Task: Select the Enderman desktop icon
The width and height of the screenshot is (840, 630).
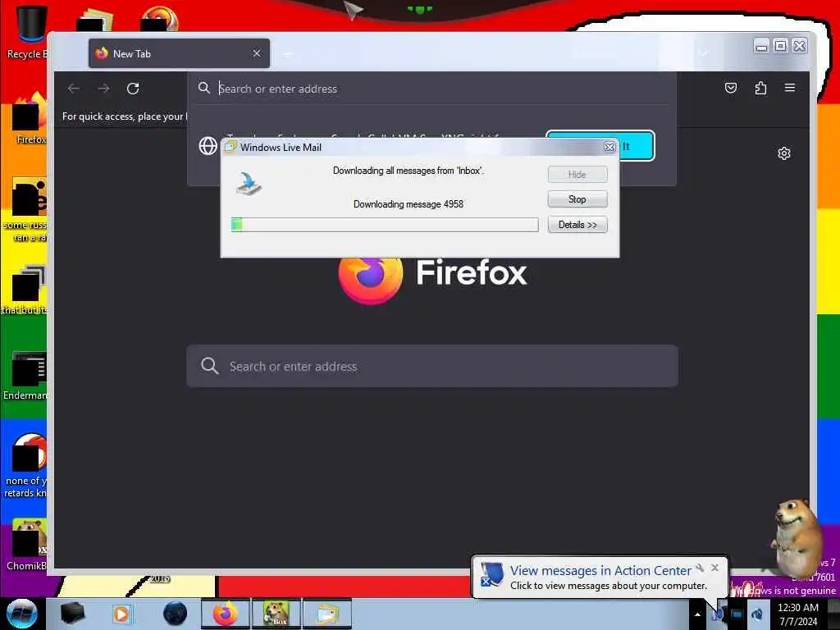Action: pos(25,375)
